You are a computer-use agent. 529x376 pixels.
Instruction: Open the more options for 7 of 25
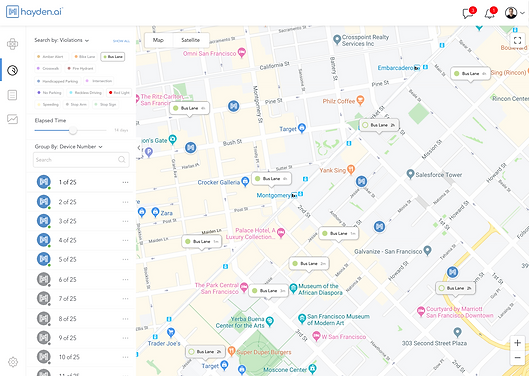tap(126, 298)
